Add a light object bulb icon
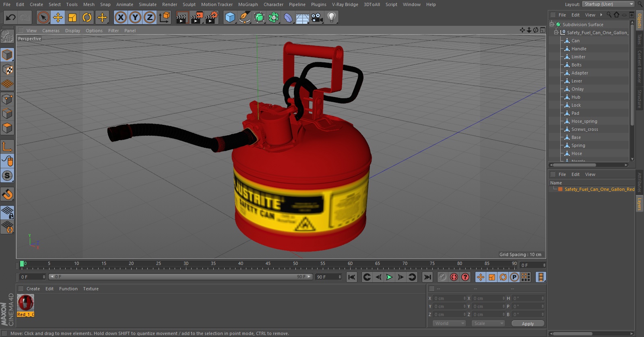The image size is (644, 337). (x=332, y=17)
